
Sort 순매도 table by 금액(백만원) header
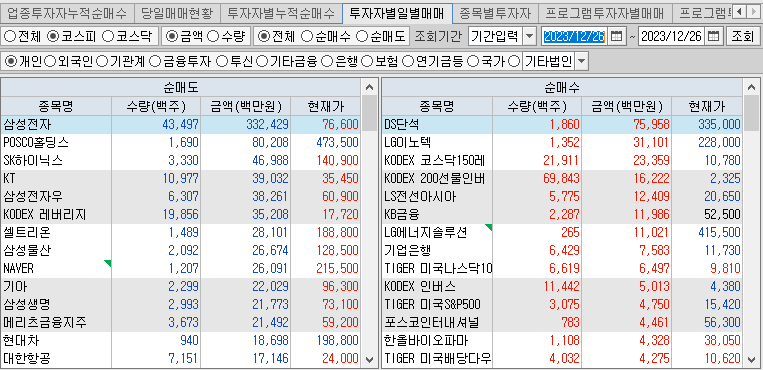245,106
